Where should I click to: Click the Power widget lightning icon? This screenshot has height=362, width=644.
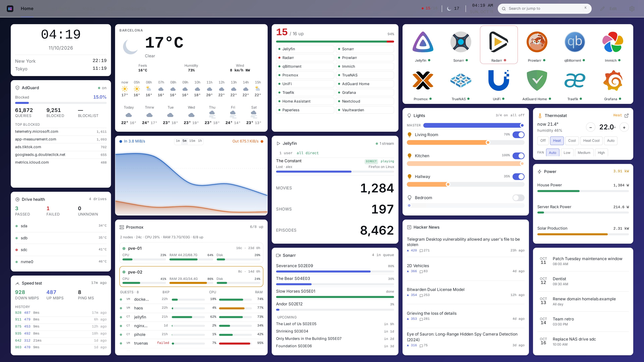pyautogui.click(x=540, y=172)
